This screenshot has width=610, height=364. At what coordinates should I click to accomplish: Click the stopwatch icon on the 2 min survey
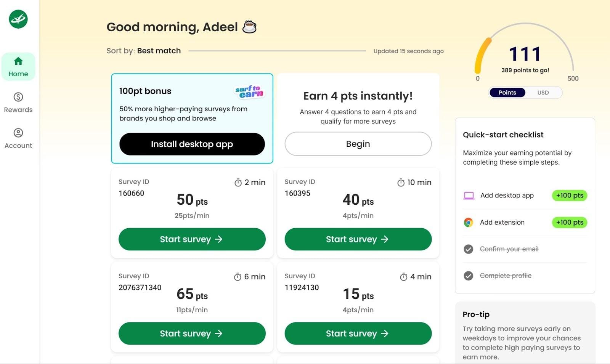click(239, 182)
